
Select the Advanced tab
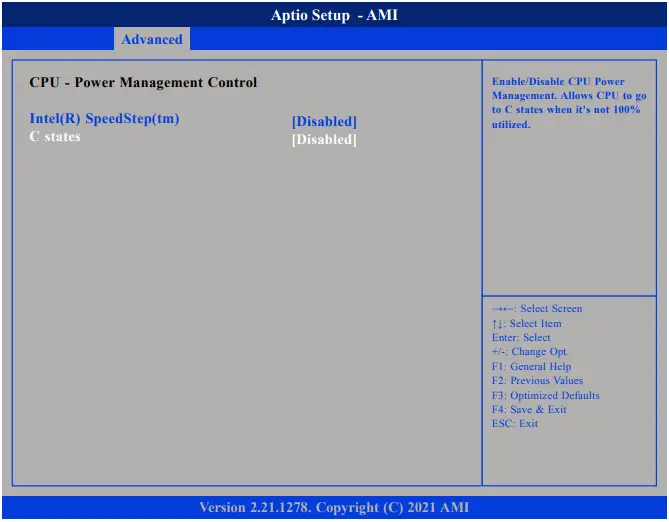tap(152, 39)
